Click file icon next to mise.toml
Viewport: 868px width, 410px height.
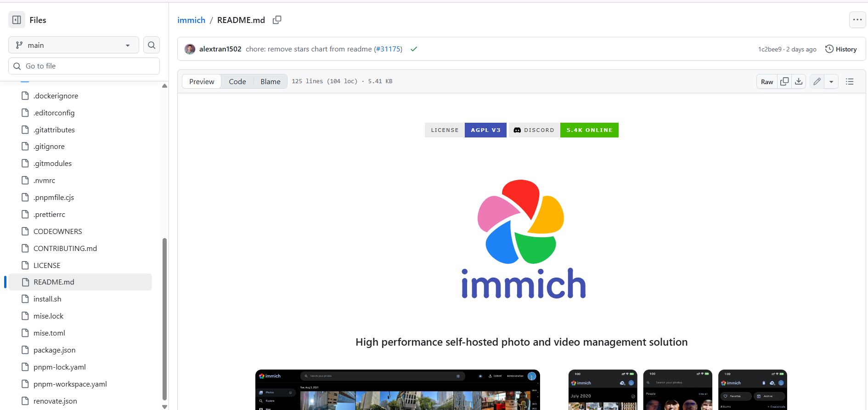pos(25,333)
